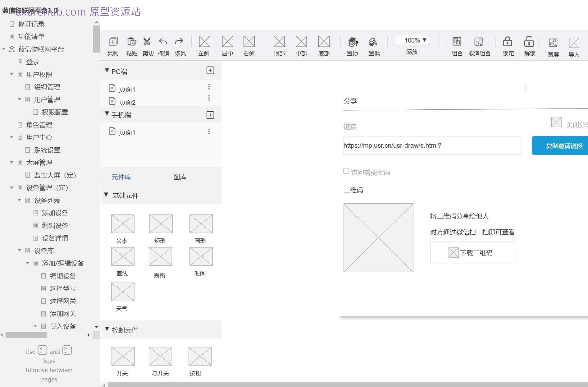Unlock selection with the 解锁 icon

[529, 41]
